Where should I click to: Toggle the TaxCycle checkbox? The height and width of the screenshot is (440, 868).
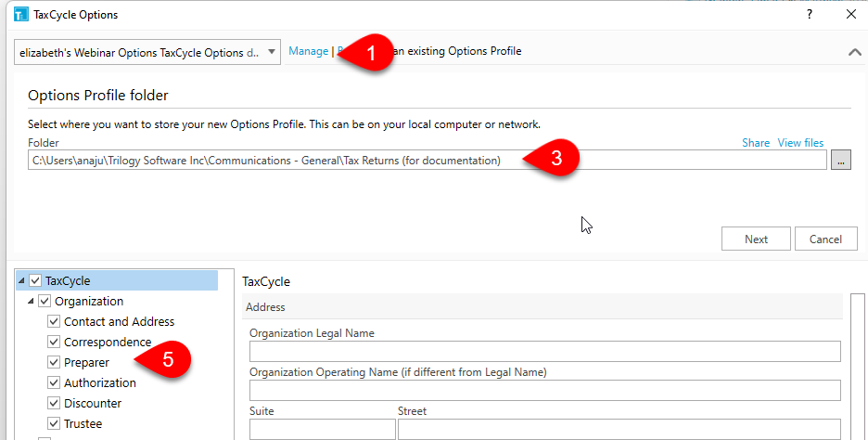[x=35, y=280]
